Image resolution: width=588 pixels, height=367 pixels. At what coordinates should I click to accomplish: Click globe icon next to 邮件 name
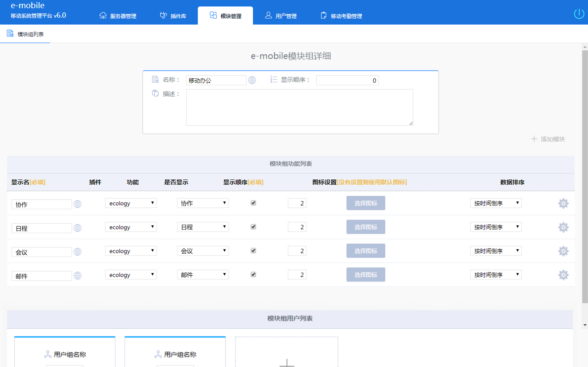click(x=77, y=276)
